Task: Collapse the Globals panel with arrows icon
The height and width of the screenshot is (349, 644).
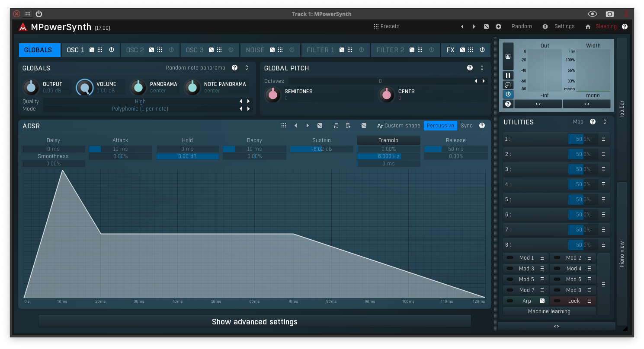Action: point(247,68)
